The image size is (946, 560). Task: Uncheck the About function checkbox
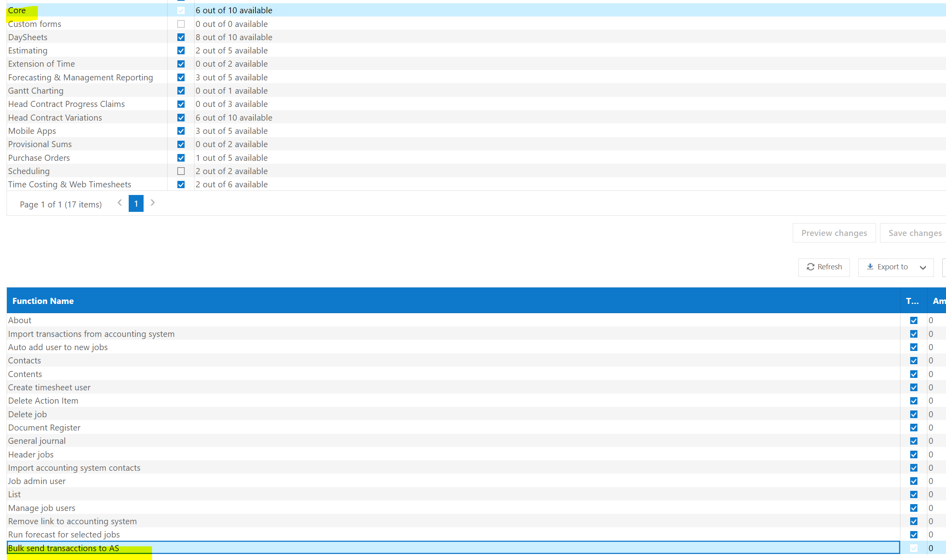point(914,320)
